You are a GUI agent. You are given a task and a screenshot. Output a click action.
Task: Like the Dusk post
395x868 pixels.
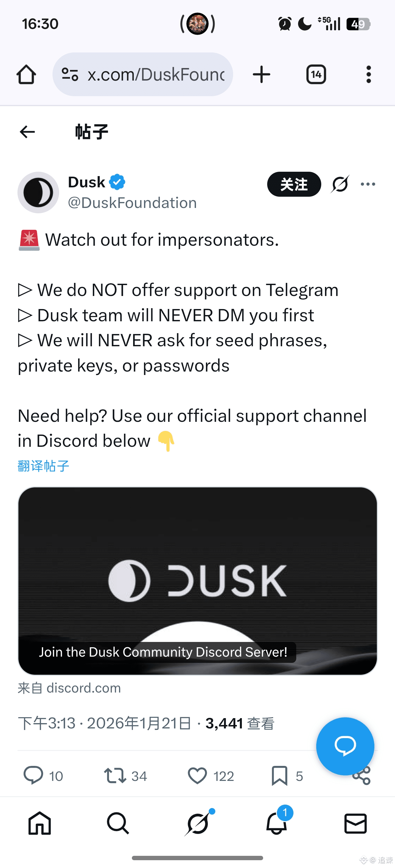(x=197, y=775)
